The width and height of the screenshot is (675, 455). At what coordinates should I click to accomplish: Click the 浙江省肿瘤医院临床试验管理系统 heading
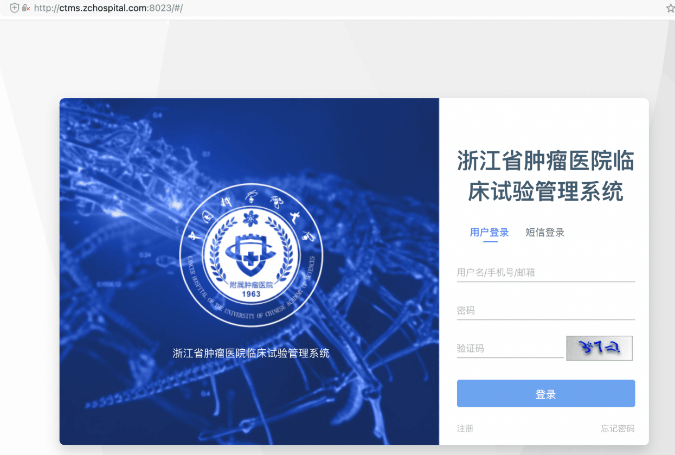pos(545,176)
